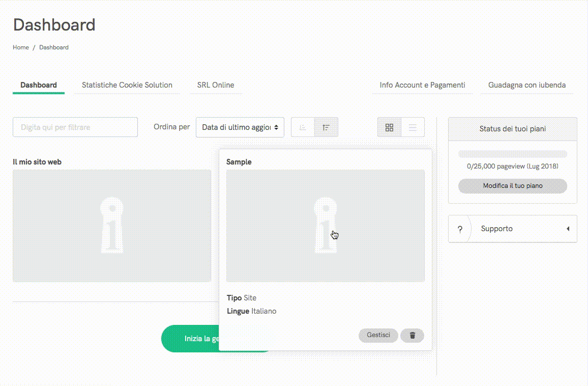Expand the Supporto panel arrow
Viewport: 588px width, 386px height.
pos(568,229)
